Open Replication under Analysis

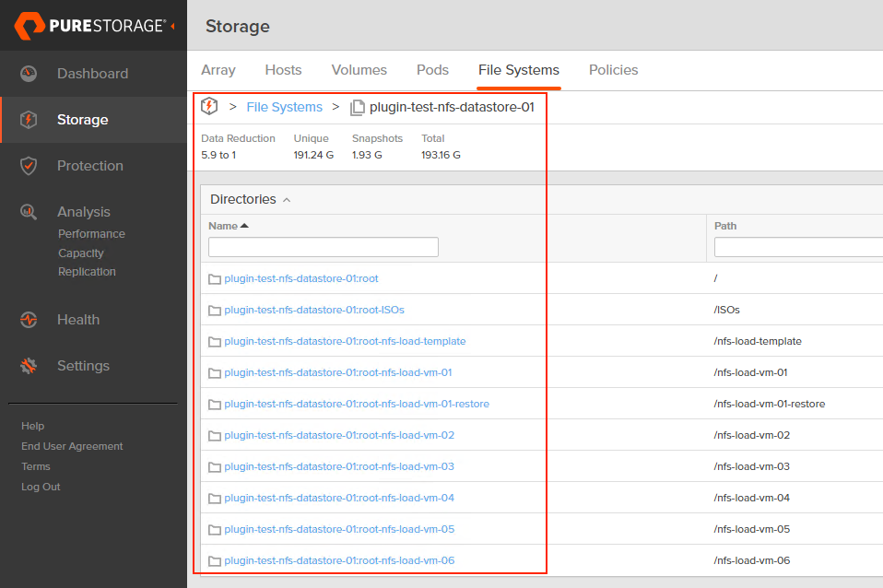click(x=87, y=272)
